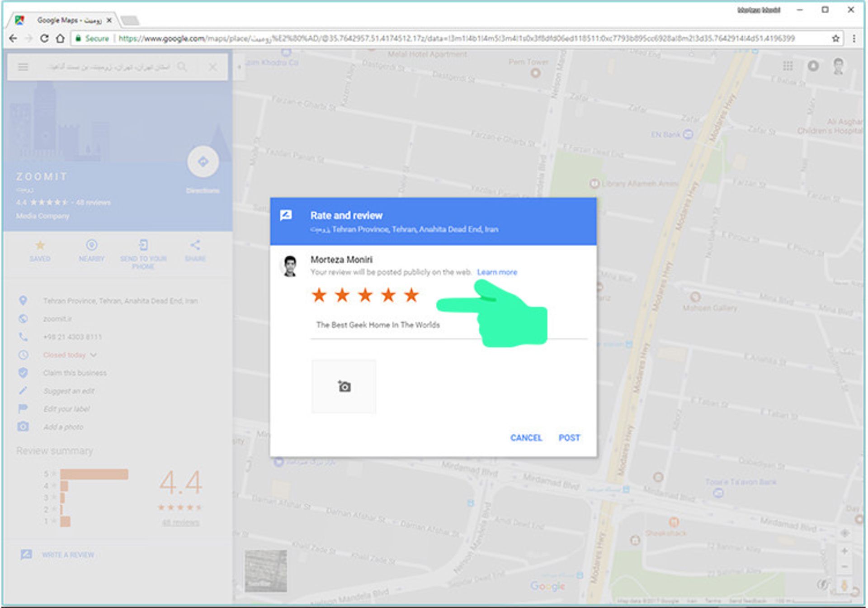The width and height of the screenshot is (868, 608).
Task: Click Add a photo in side panel
Action: click(63, 427)
